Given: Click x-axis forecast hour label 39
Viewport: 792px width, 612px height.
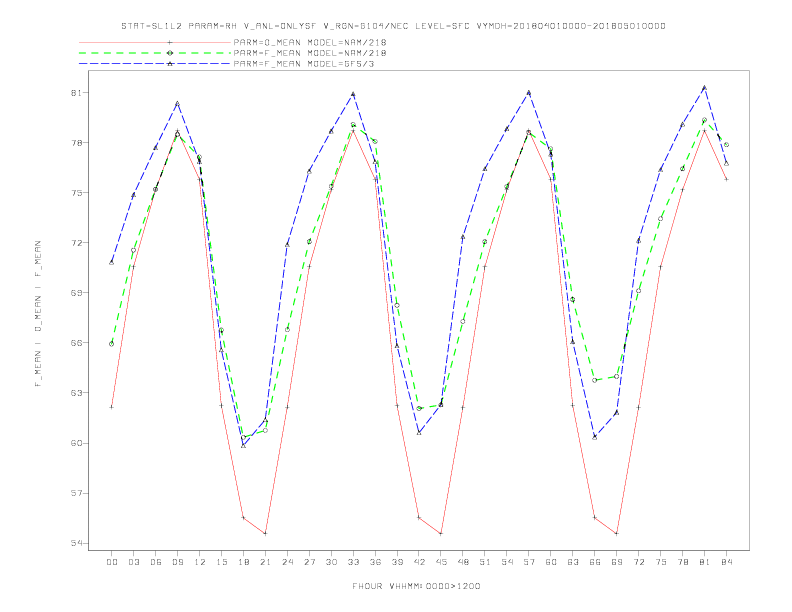Looking at the screenshot, I should [x=397, y=562].
